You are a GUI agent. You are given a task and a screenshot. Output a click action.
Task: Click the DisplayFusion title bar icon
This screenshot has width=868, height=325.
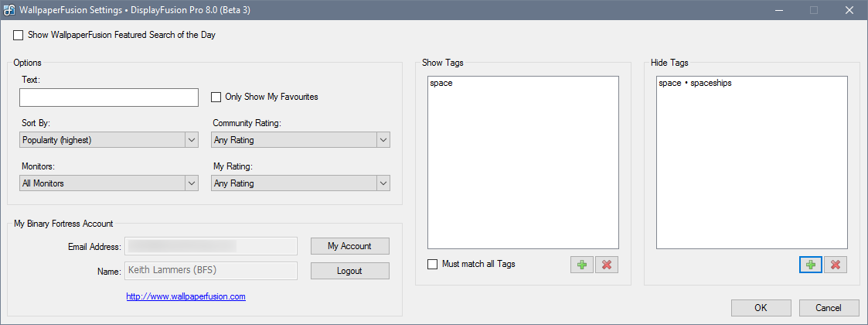(x=11, y=10)
